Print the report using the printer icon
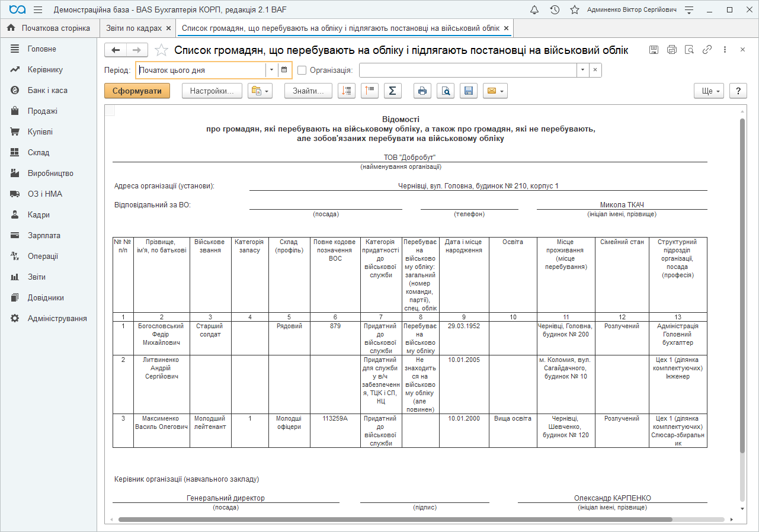Screen dimensions: 759x532 tap(422, 91)
